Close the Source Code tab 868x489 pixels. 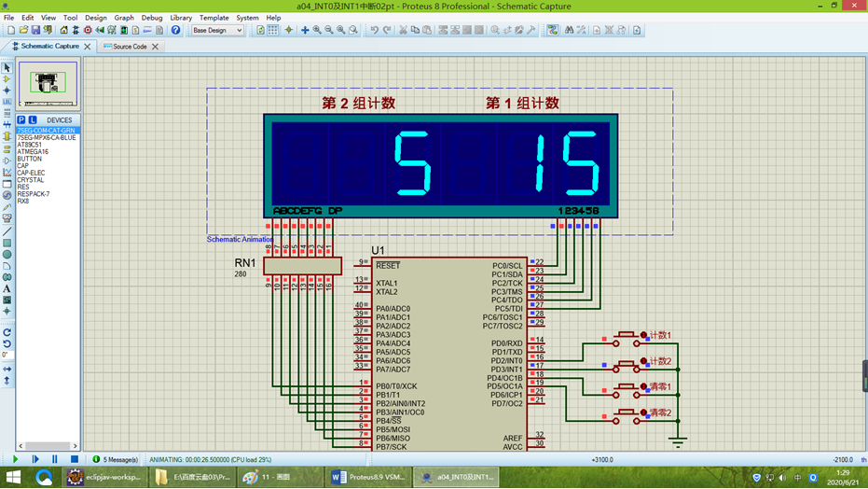[x=155, y=47]
